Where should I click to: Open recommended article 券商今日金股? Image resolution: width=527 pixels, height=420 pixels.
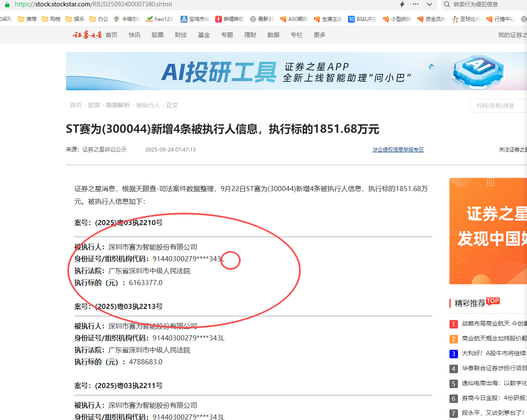494,398
